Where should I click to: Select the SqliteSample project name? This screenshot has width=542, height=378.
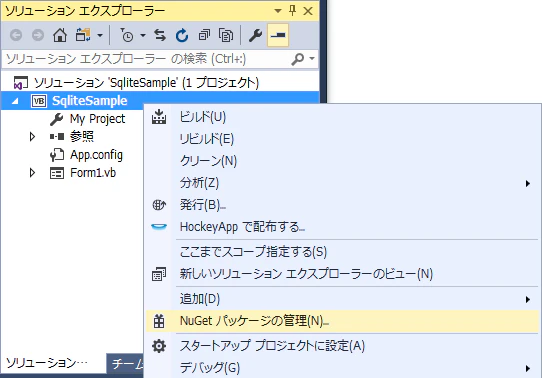coord(90,101)
